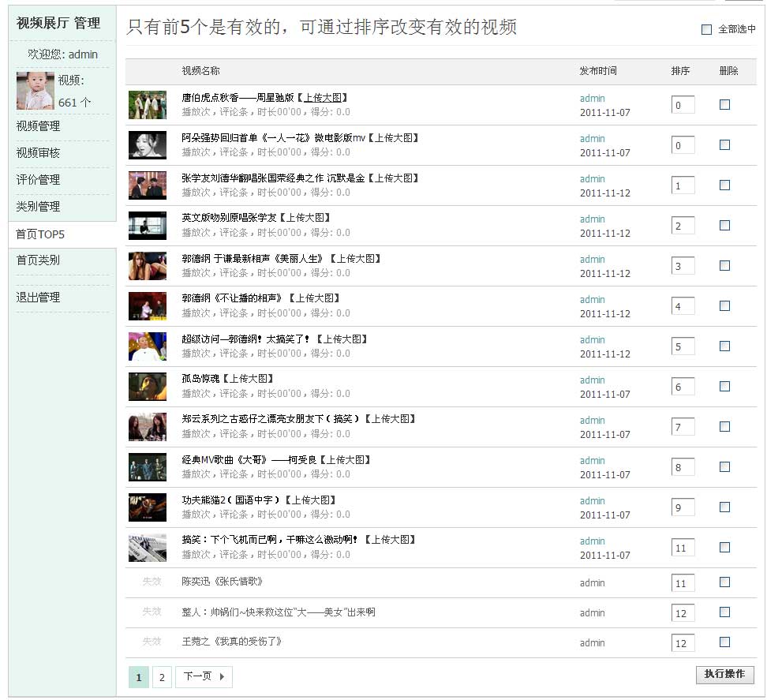Open the 经典MV歌曲《大哥》 thumbnail
767x700 pixels.
click(x=148, y=467)
